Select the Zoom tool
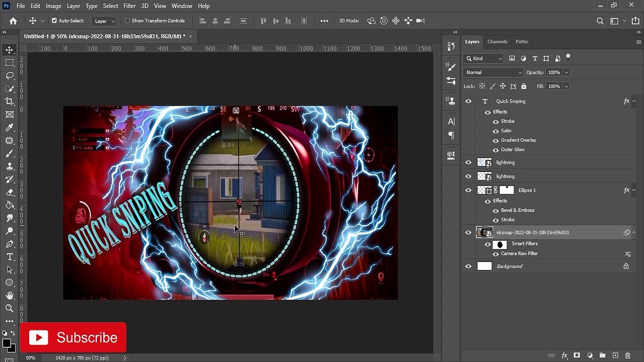Viewport: 644px width, 362px height. pos(10,308)
